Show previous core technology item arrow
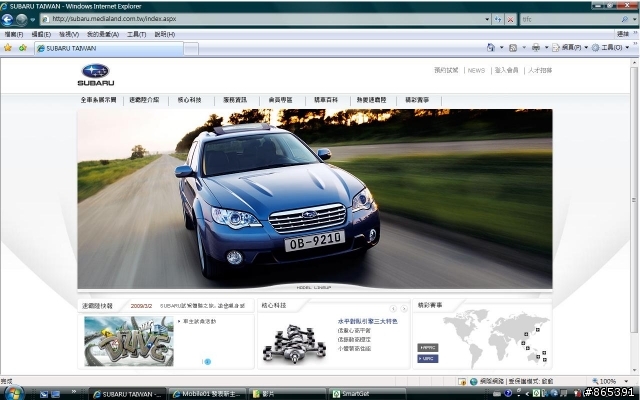 click(x=393, y=309)
